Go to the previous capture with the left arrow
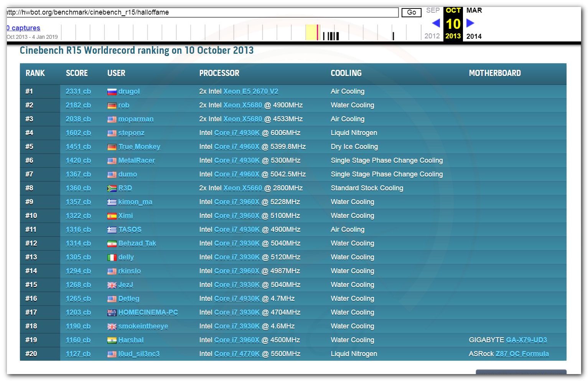Screen dimensions: 588x381 pyautogui.click(x=436, y=23)
